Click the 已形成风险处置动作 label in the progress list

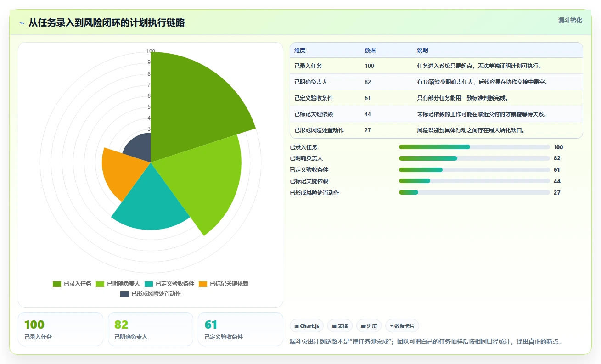click(x=315, y=193)
